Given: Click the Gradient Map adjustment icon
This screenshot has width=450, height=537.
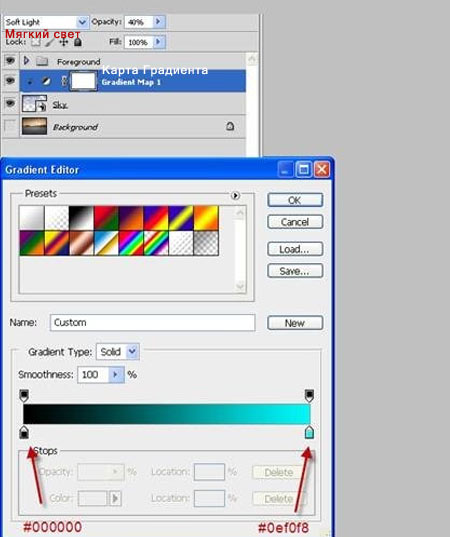Looking at the screenshot, I should coord(46,81).
